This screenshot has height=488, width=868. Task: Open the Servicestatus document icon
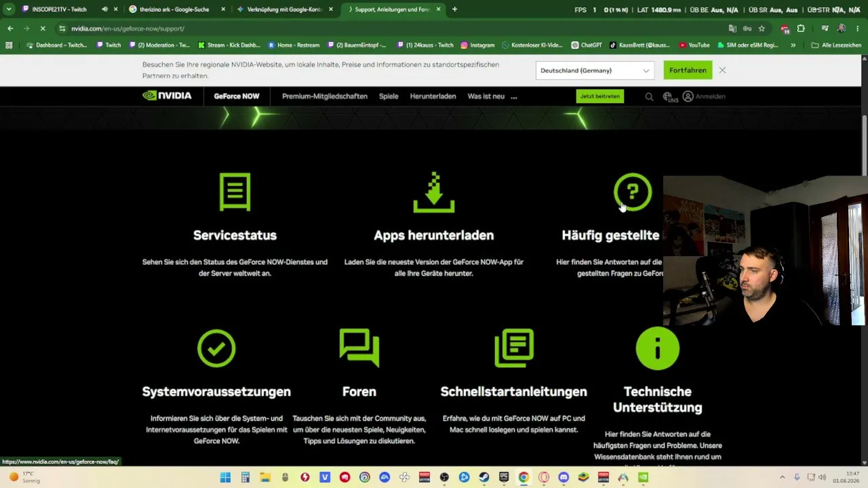coord(235,192)
